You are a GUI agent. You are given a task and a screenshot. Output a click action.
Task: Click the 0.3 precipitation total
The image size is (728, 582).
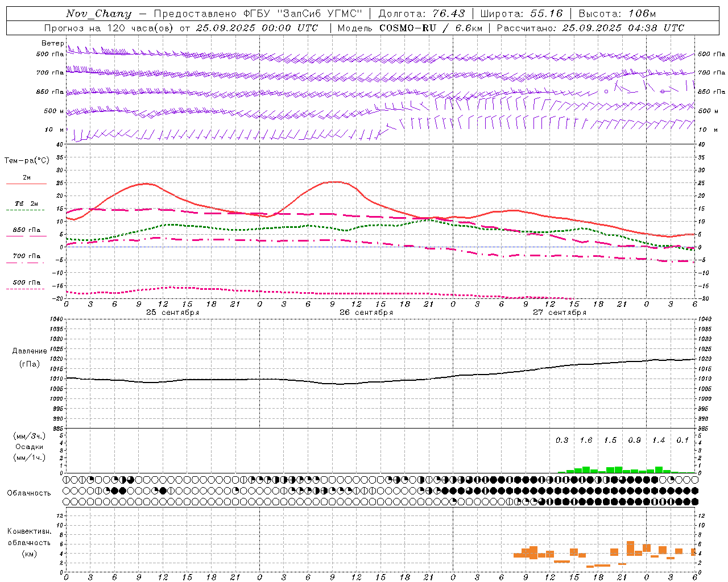coord(562,440)
